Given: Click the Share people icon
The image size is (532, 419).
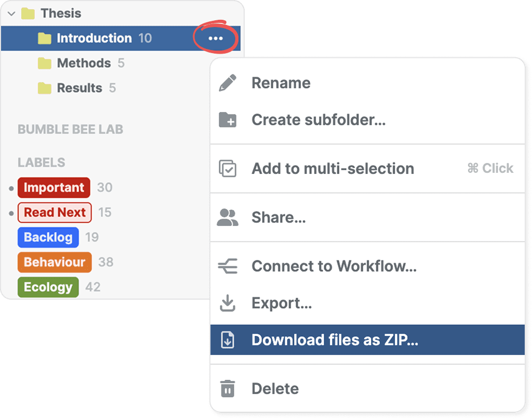Looking at the screenshot, I should tap(227, 218).
